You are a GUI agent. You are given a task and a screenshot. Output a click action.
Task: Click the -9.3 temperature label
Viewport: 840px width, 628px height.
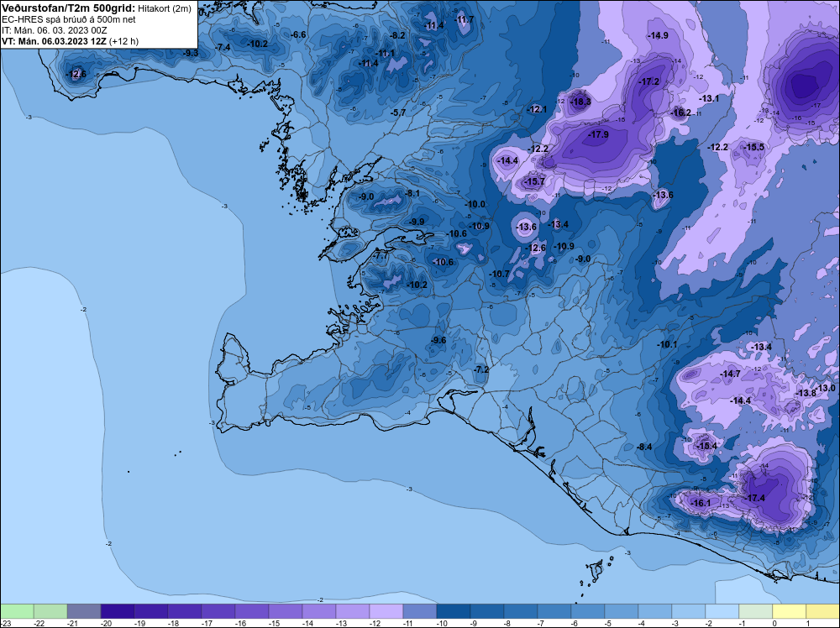click(191, 53)
